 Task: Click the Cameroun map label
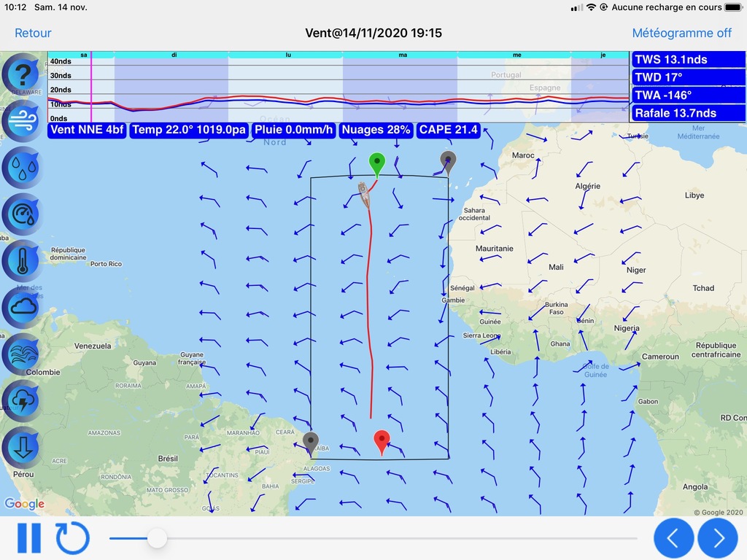click(660, 357)
